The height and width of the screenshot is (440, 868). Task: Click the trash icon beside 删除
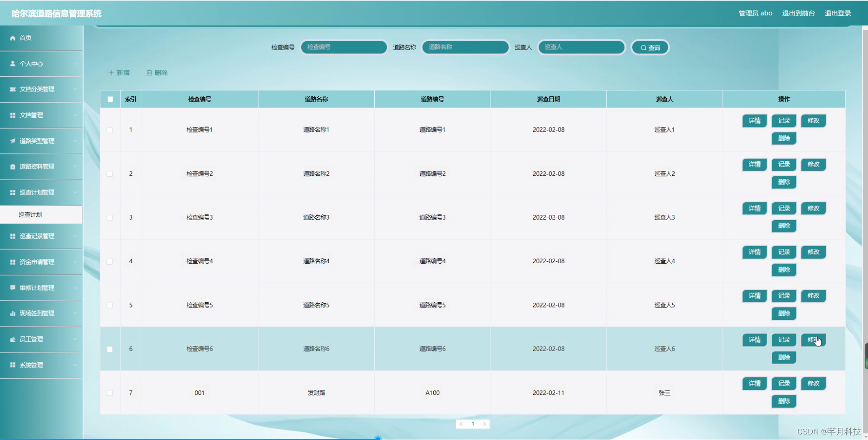coord(149,73)
